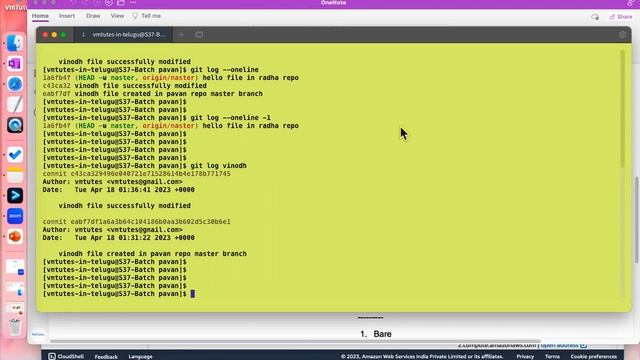Add a new terminal tab with plus
This screenshot has width=640, height=360.
(181, 35)
